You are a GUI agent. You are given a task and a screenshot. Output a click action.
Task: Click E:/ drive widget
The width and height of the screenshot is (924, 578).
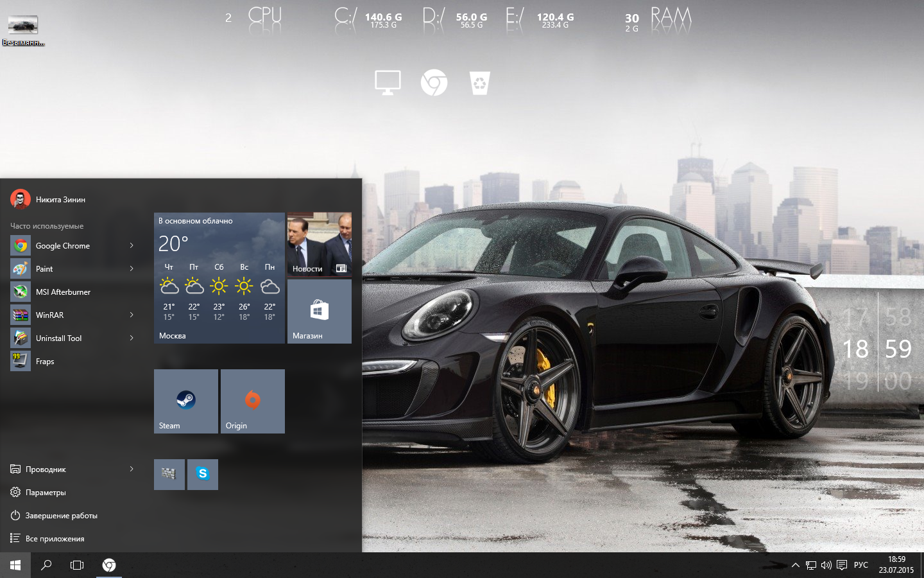(540, 19)
